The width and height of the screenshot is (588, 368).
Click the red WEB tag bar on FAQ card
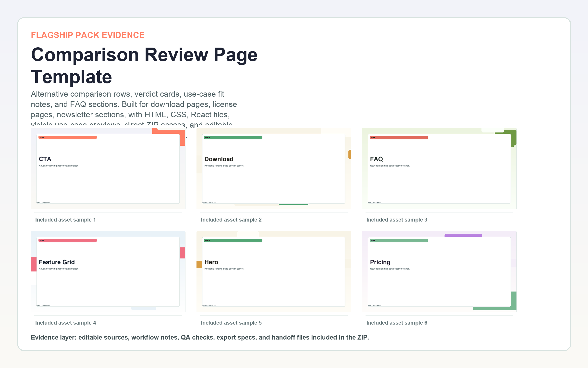tap(399, 137)
